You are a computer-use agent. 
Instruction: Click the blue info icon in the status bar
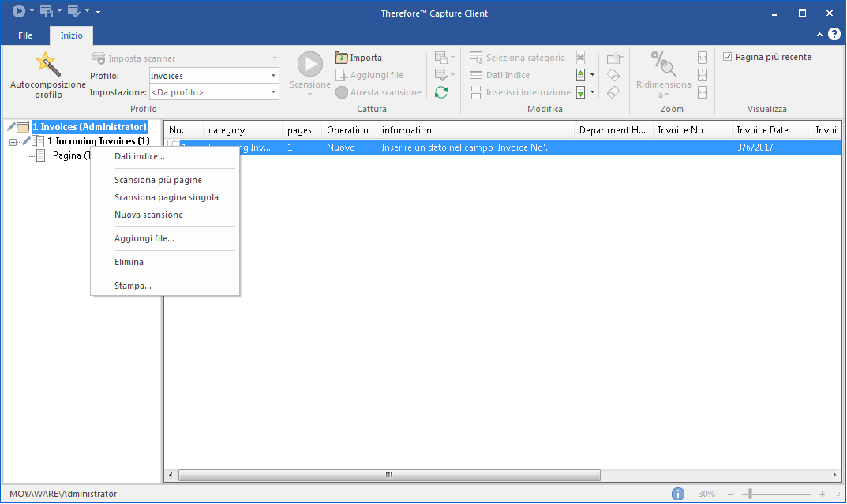[x=677, y=493]
